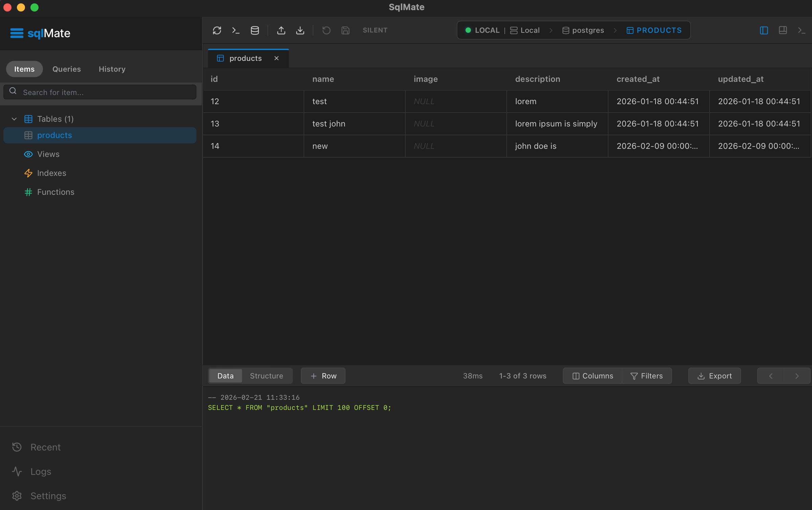Click the upload export arrow icon
Viewport: 812px width, 510px height.
(281, 30)
